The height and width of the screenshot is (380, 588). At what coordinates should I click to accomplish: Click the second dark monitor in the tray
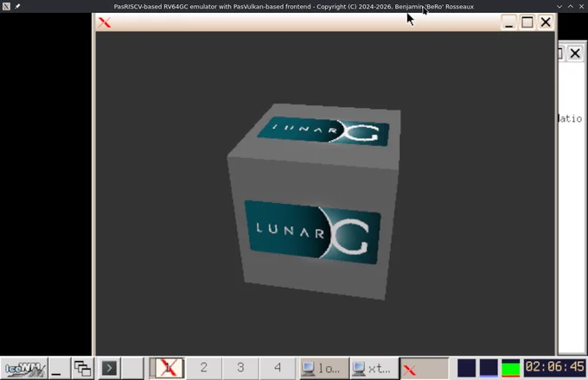pos(489,368)
